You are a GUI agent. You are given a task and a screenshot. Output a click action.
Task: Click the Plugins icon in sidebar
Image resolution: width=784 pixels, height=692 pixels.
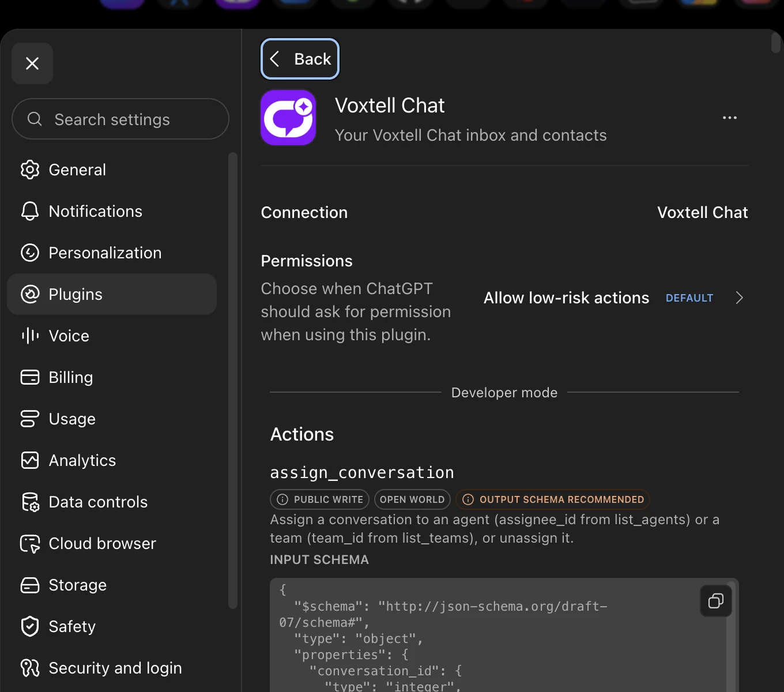point(30,294)
